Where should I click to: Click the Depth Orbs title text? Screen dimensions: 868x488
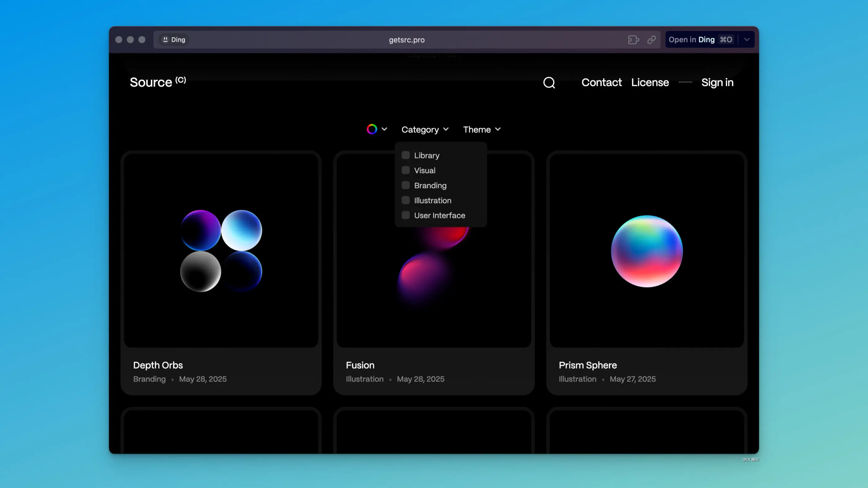coord(158,365)
